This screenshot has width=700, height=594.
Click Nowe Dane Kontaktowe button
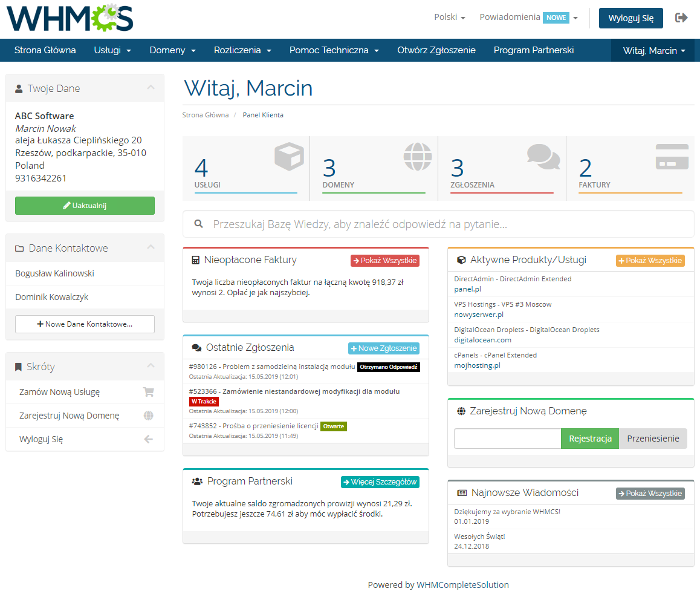(85, 324)
